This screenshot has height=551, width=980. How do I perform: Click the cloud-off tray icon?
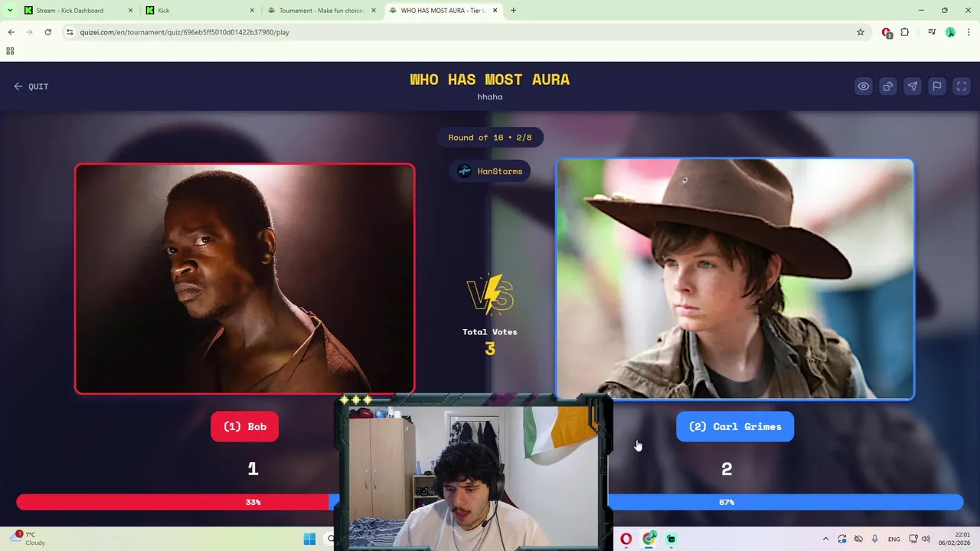858,539
